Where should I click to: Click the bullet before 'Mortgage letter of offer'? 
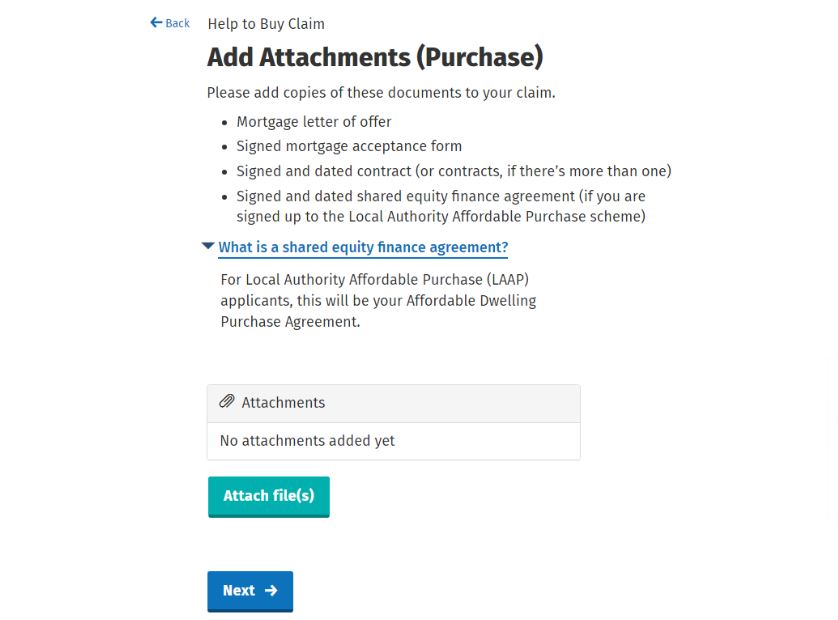[x=224, y=122]
